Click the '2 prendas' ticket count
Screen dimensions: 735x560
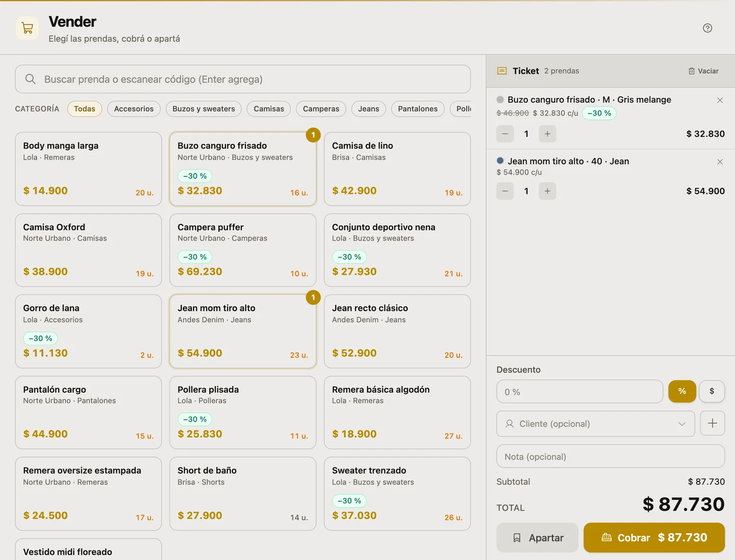[x=561, y=71]
